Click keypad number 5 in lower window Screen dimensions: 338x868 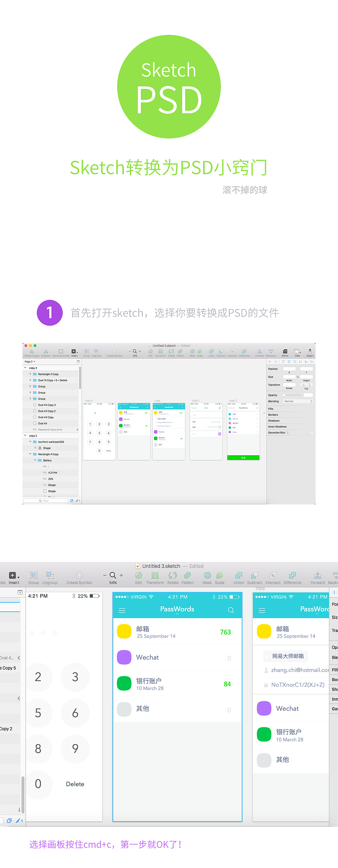[38, 713]
